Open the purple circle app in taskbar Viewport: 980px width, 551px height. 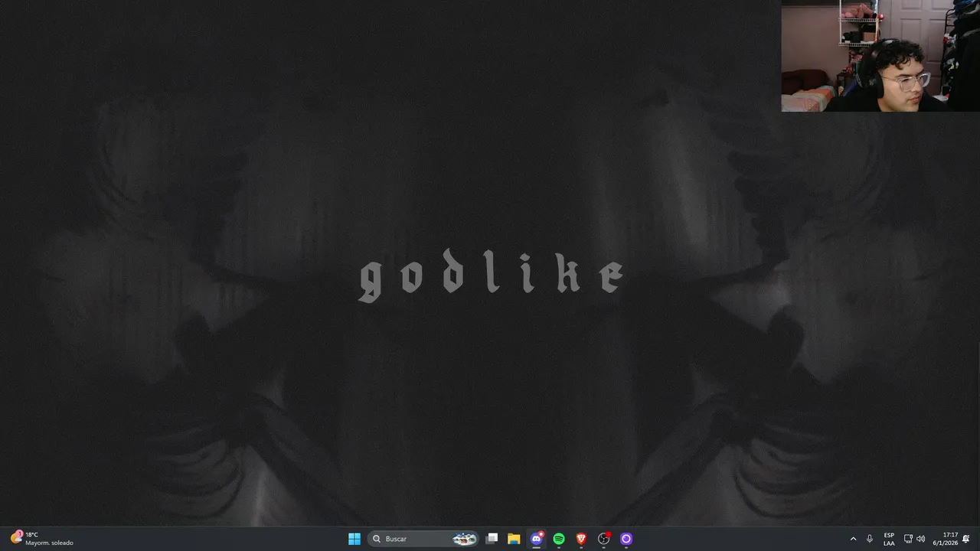626,539
